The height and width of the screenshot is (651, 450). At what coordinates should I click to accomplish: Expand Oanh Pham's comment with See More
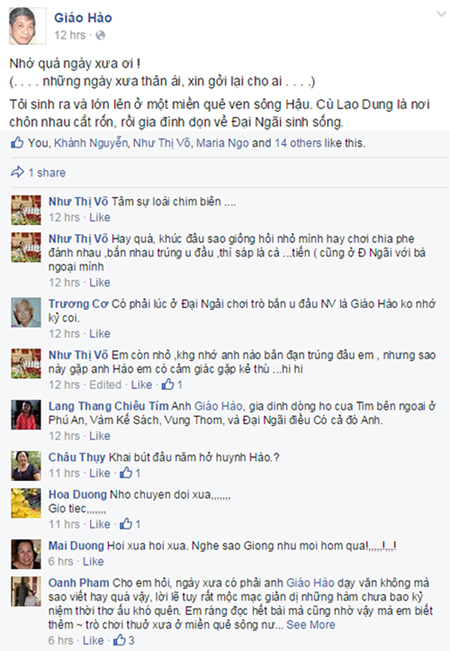[311, 624]
